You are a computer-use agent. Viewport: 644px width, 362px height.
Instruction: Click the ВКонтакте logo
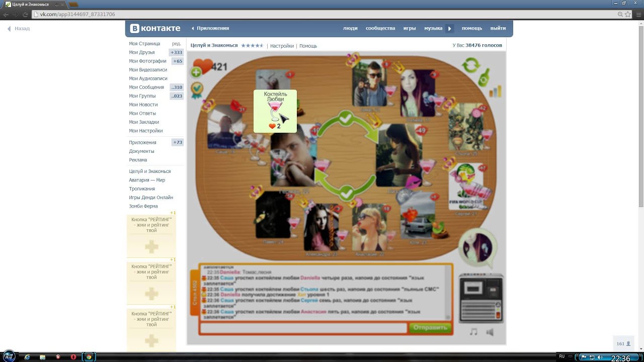click(x=155, y=28)
